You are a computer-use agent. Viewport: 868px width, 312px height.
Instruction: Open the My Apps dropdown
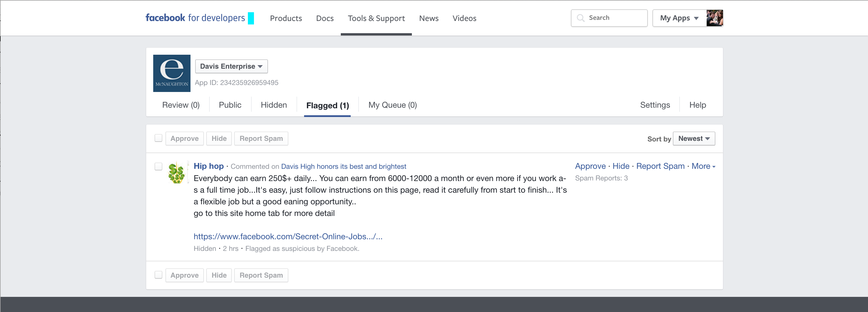tap(679, 18)
